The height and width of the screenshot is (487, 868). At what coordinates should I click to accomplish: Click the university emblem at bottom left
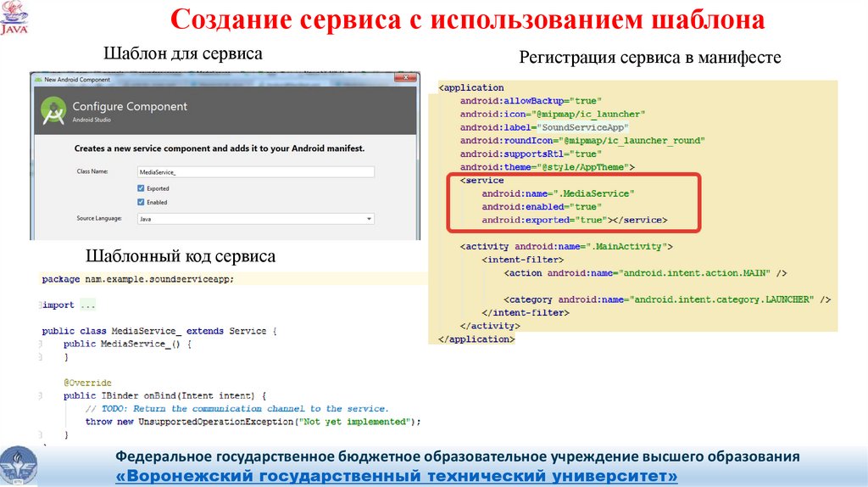point(17,463)
